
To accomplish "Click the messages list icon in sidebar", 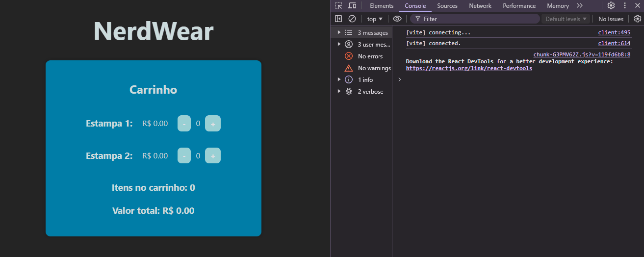I will (349, 32).
